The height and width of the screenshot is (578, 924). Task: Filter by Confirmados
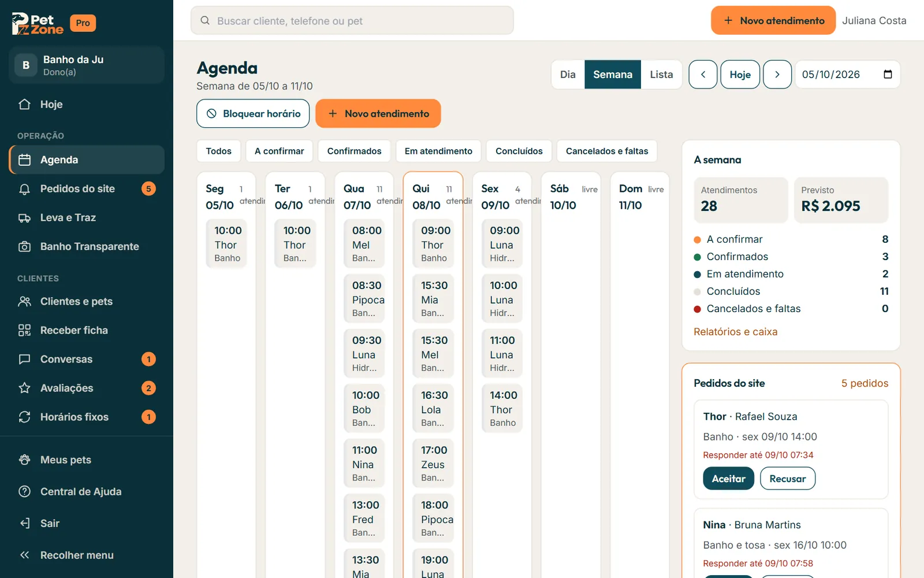point(354,151)
